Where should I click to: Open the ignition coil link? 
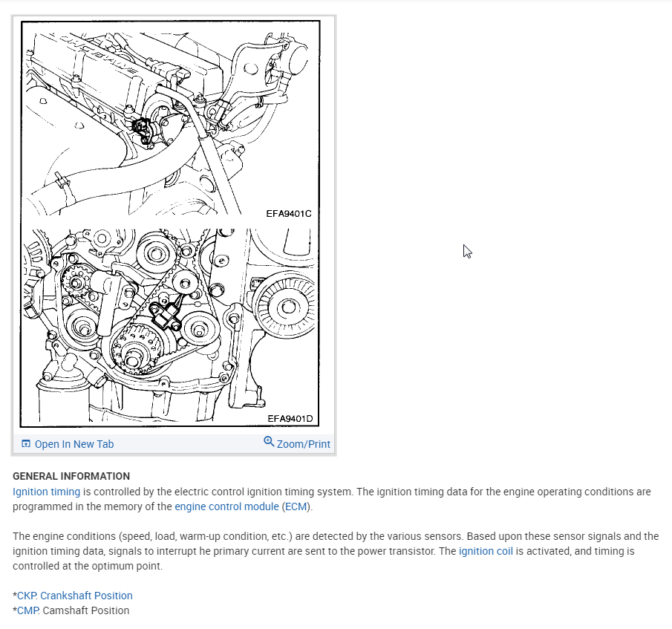pos(486,551)
